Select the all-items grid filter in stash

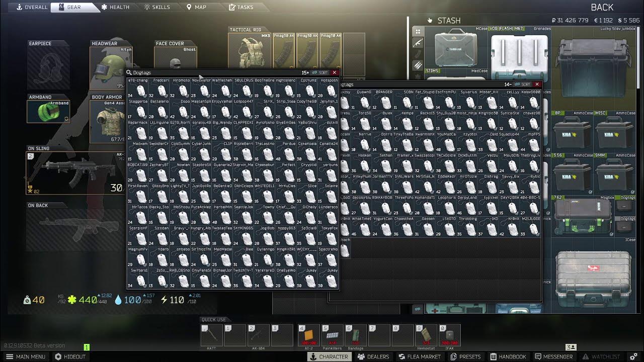tap(418, 31)
